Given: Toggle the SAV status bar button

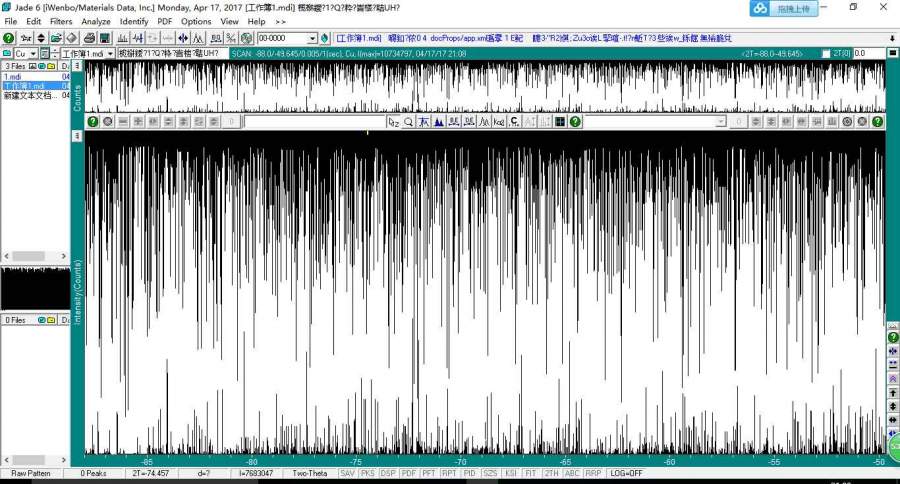Looking at the screenshot, I should click(x=347, y=474).
